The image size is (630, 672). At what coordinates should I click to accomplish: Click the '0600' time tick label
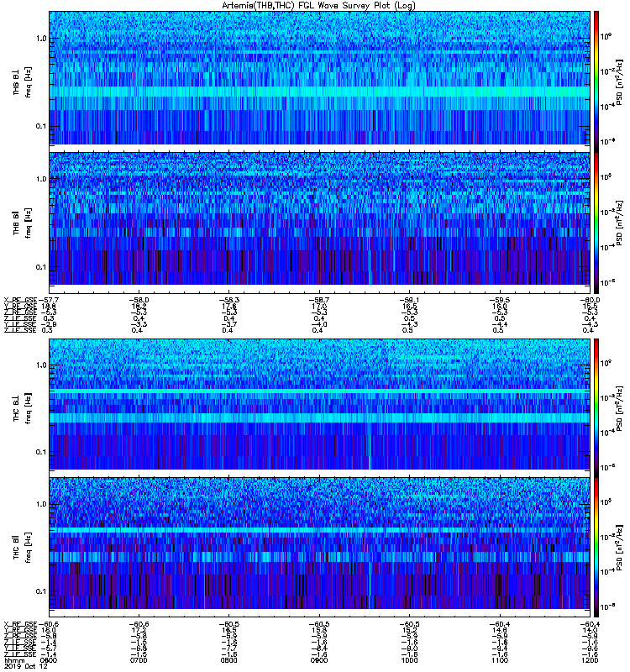(x=49, y=660)
